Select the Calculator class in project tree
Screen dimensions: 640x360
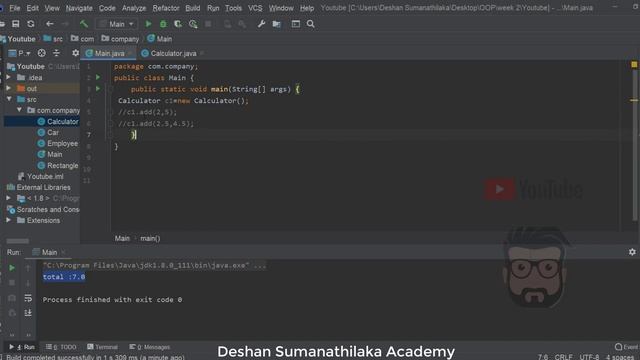click(58, 121)
